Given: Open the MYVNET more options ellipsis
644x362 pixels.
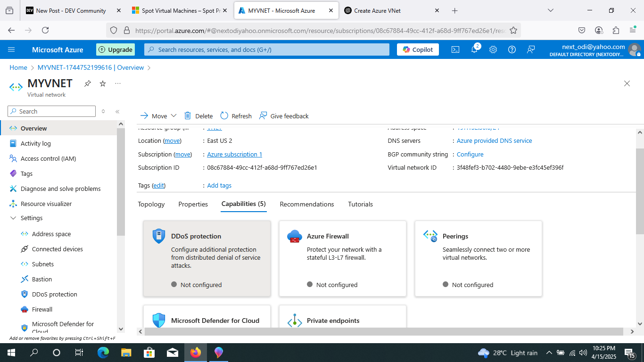Looking at the screenshot, I should 118,83.
